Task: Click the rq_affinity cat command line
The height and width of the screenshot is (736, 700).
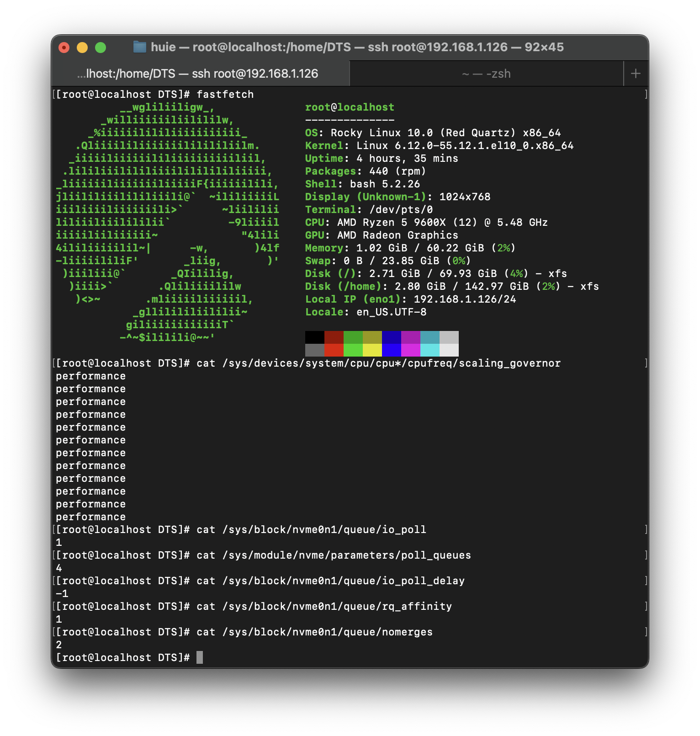Action: pos(324,607)
